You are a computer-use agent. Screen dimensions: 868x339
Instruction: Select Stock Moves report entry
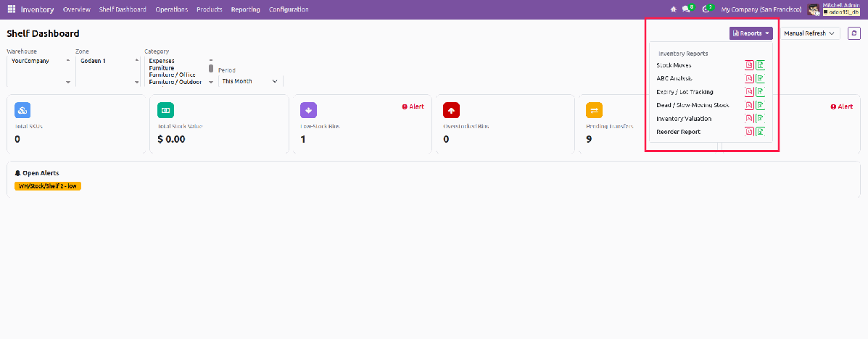click(673, 65)
